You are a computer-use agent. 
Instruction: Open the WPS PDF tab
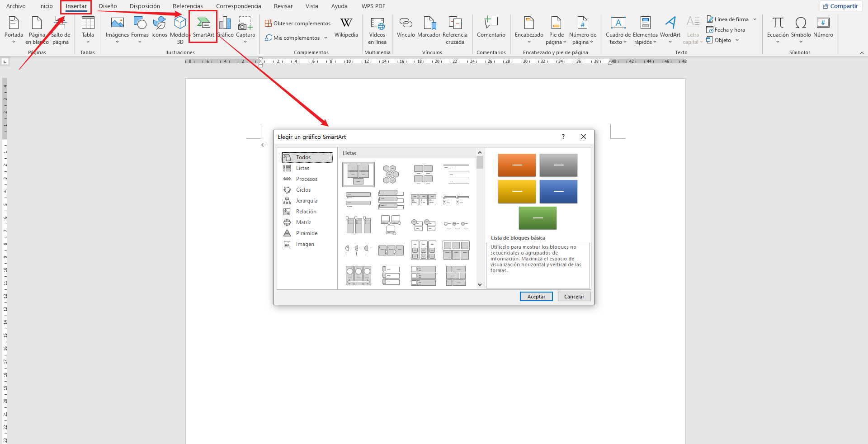(x=373, y=6)
